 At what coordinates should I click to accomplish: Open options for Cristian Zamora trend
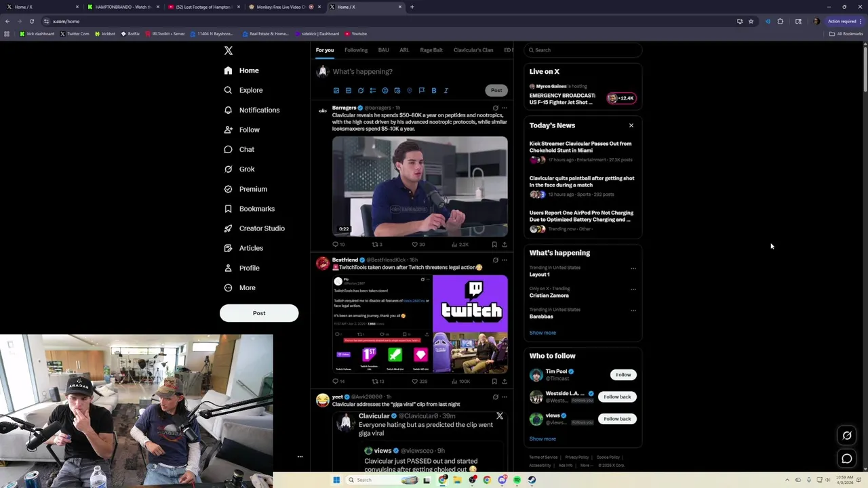(633, 289)
